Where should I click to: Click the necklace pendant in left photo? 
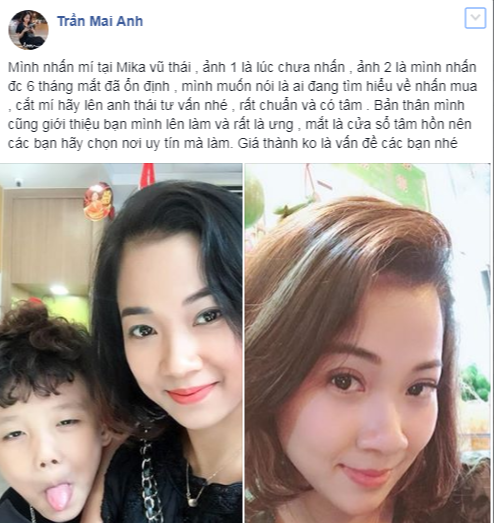coord(191,502)
